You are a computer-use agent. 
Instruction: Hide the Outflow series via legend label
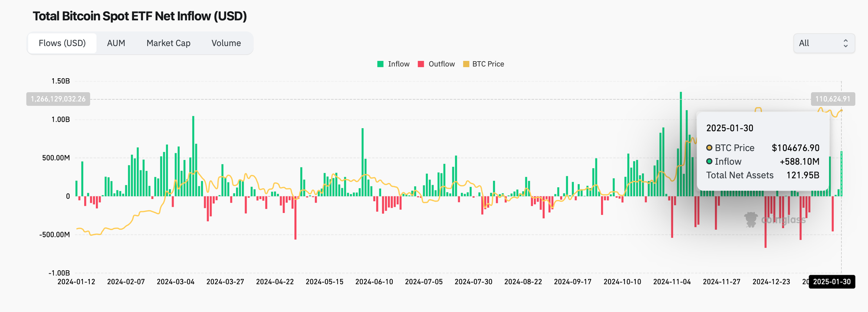[x=441, y=64]
